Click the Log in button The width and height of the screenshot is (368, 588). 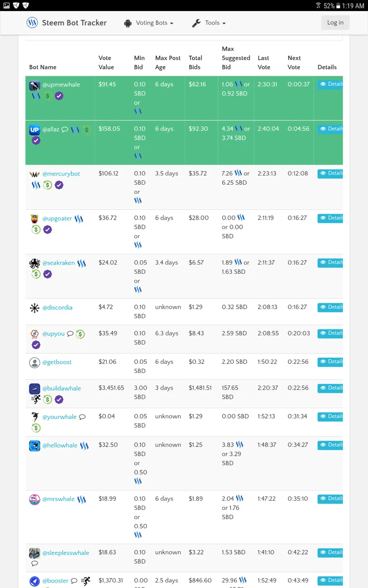click(335, 23)
